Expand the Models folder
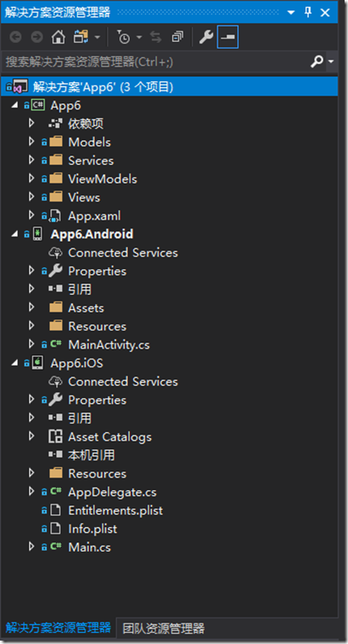 (32, 142)
